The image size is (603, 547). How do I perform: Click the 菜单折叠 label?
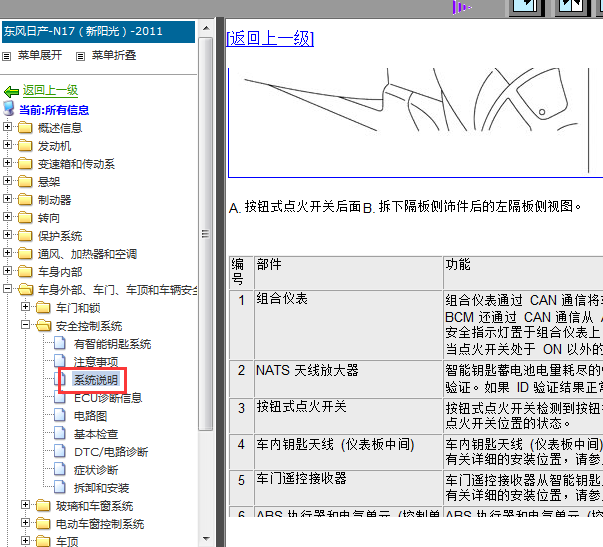click(114, 55)
